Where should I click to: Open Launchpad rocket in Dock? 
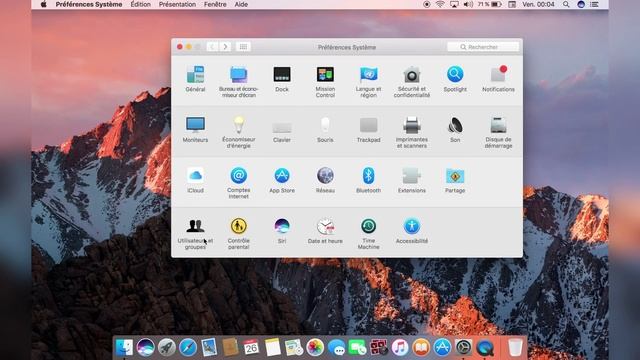click(x=167, y=348)
